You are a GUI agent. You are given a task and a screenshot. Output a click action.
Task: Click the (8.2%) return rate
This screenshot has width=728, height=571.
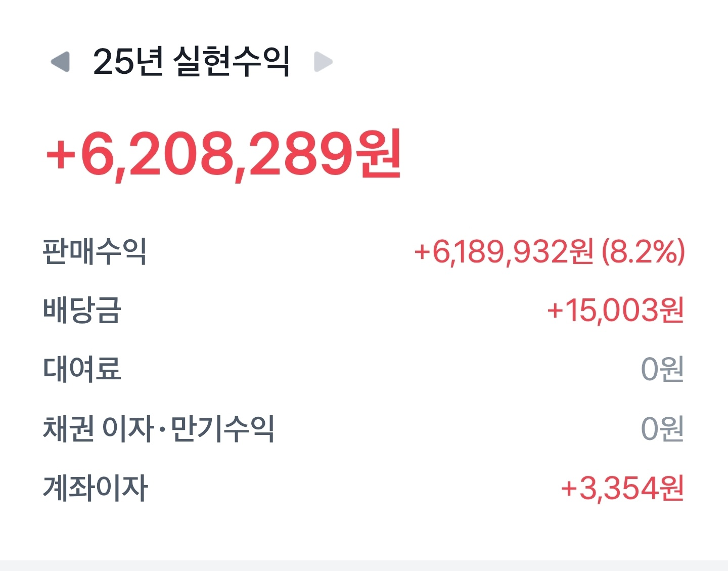coord(643,251)
